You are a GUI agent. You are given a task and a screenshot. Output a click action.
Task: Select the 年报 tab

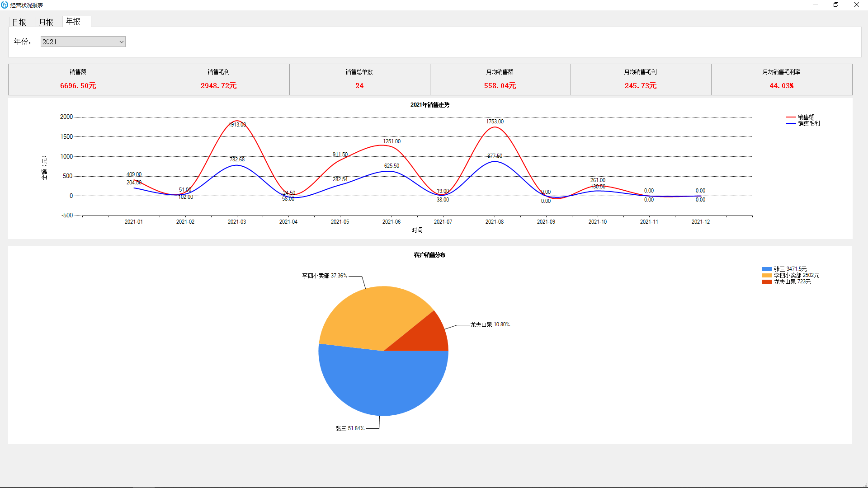(73, 21)
